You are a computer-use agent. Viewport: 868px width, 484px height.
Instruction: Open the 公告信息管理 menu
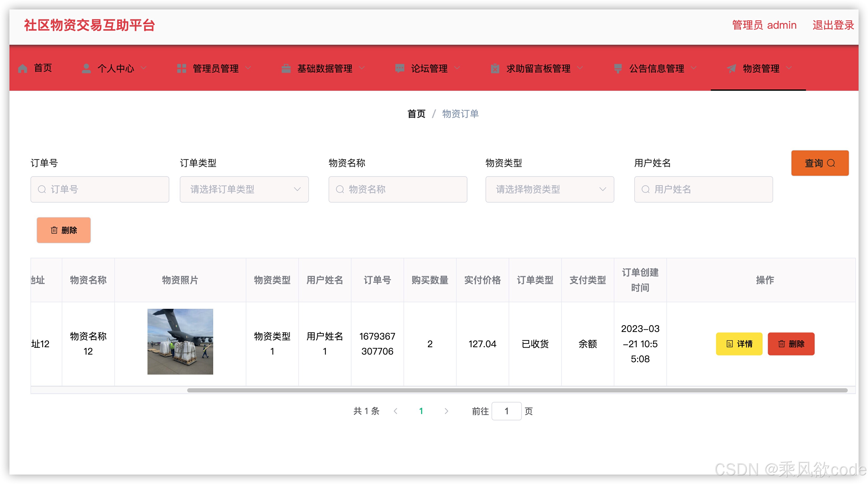tap(656, 68)
